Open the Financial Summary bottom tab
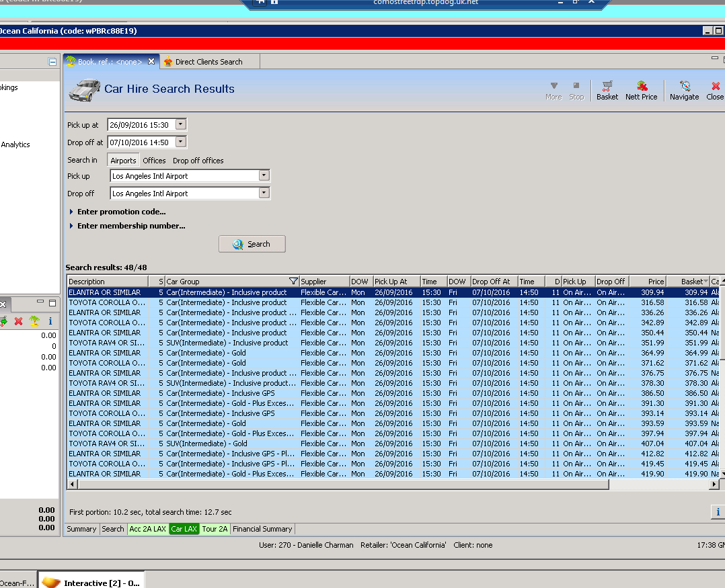Viewport: 725px width, 588px height. click(x=262, y=529)
